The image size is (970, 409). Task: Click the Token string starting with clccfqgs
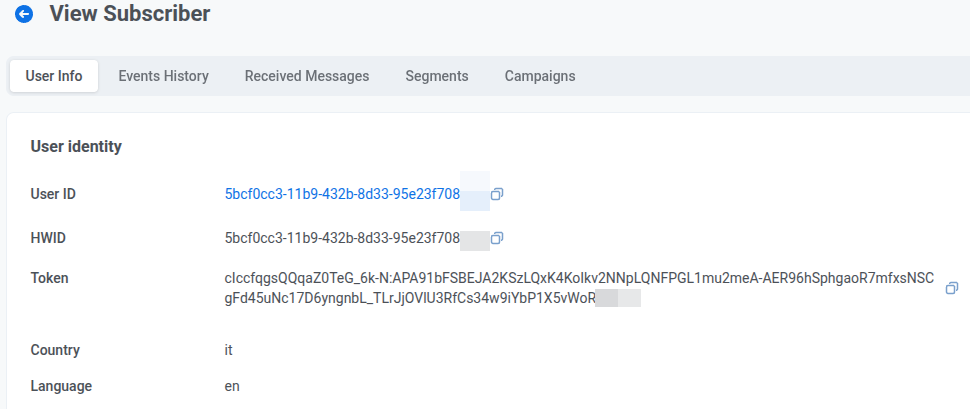pyautogui.click(x=579, y=288)
